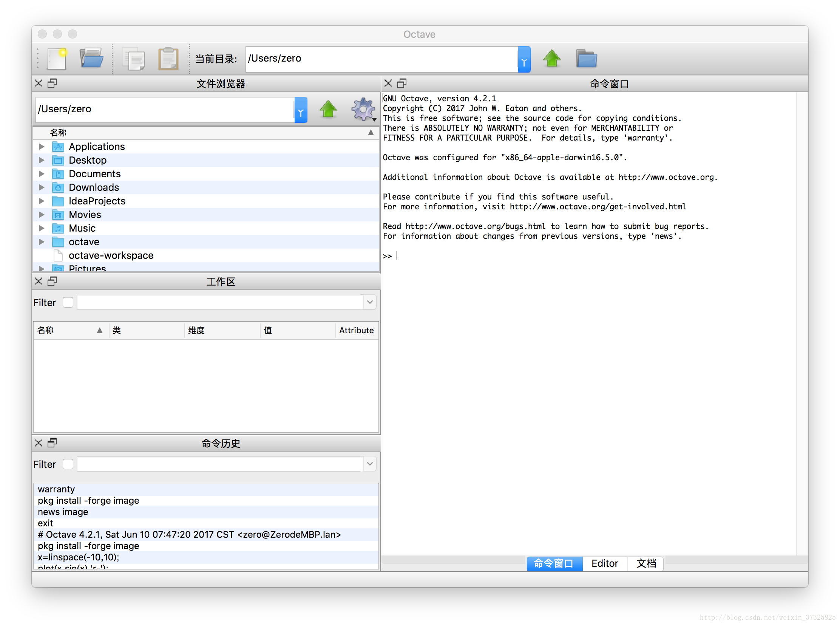The image size is (840, 625).
Task: Switch to the 命令窗口 tab
Action: coord(554,564)
